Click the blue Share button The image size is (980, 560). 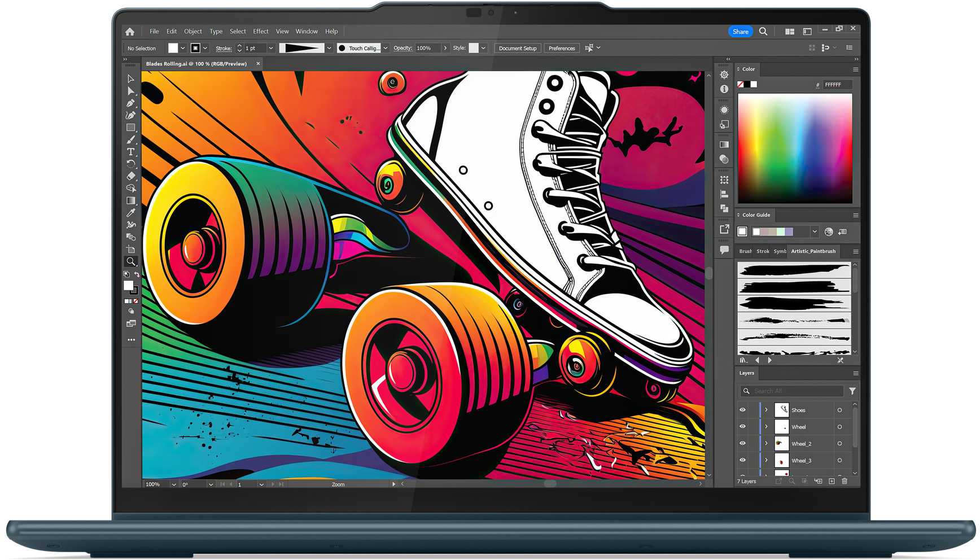(x=740, y=32)
